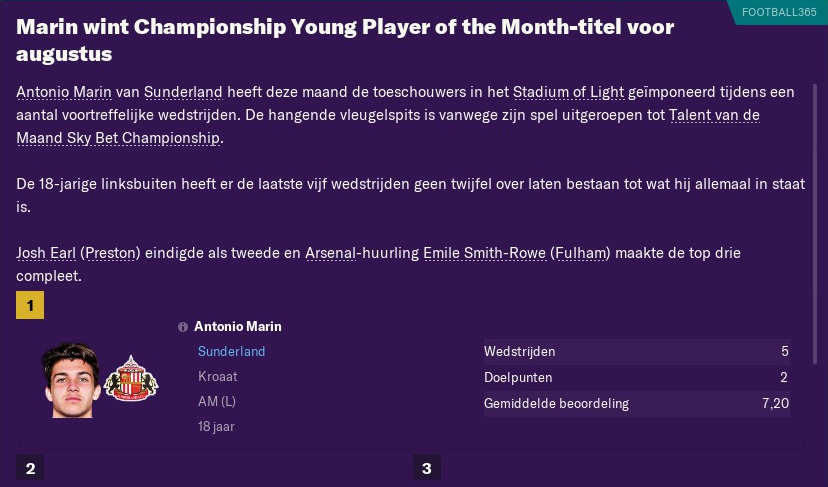Open the Fulham club link

point(580,253)
